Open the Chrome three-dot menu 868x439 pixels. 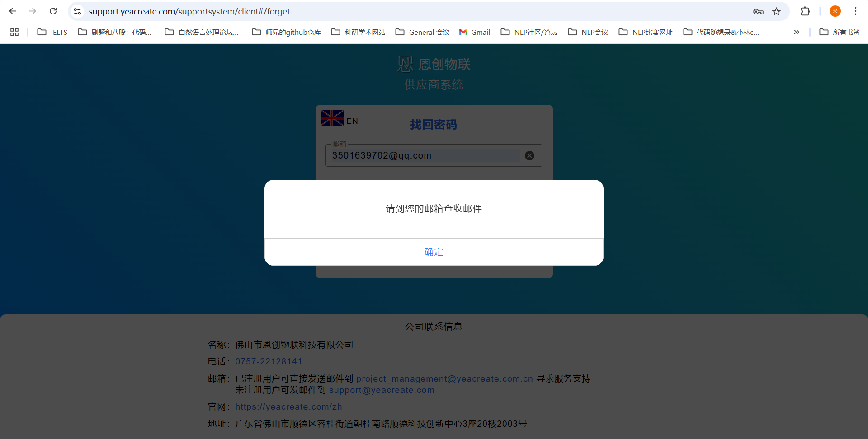tap(855, 11)
